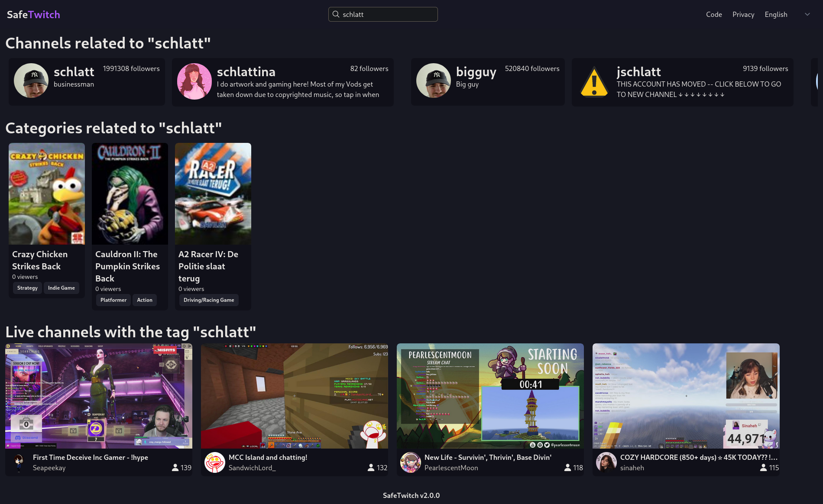The width and height of the screenshot is (823, 504).
Task: Open sinaheh Cozy Hardcore stream preview
Action: pyautogui.click(x=686, y=396)
